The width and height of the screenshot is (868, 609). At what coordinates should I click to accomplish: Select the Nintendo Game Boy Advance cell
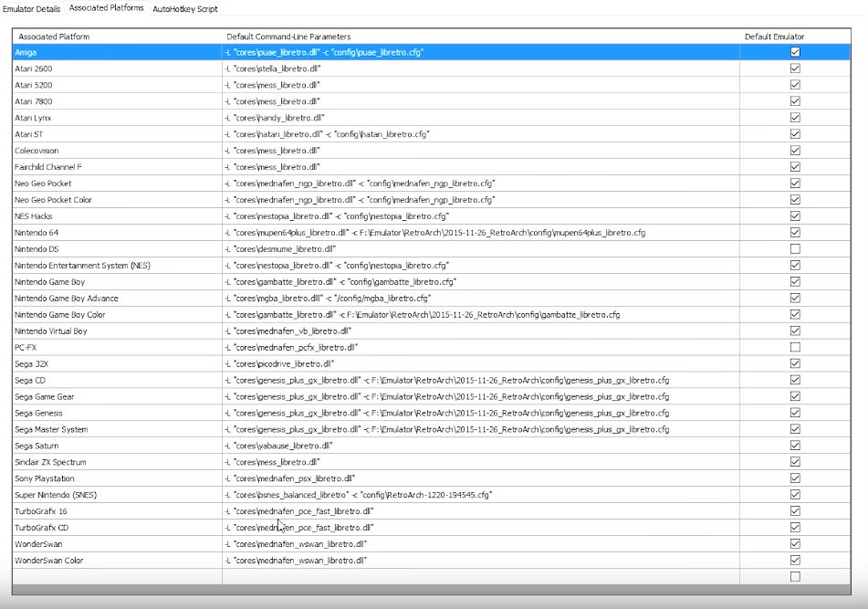[x=117, y=298]
